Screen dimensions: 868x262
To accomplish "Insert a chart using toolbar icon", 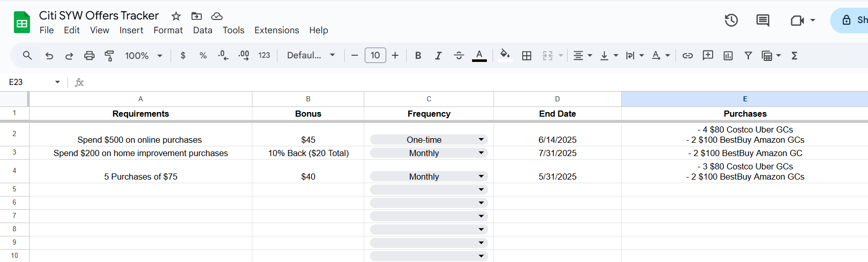I will tap(728, 56).
